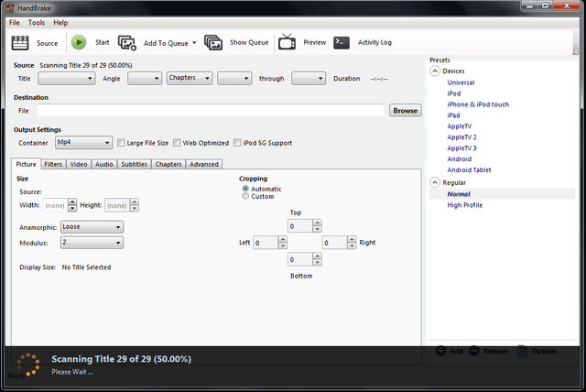Click the Source clapperboard icon
The image size is (586, 392).
[20, 43]
